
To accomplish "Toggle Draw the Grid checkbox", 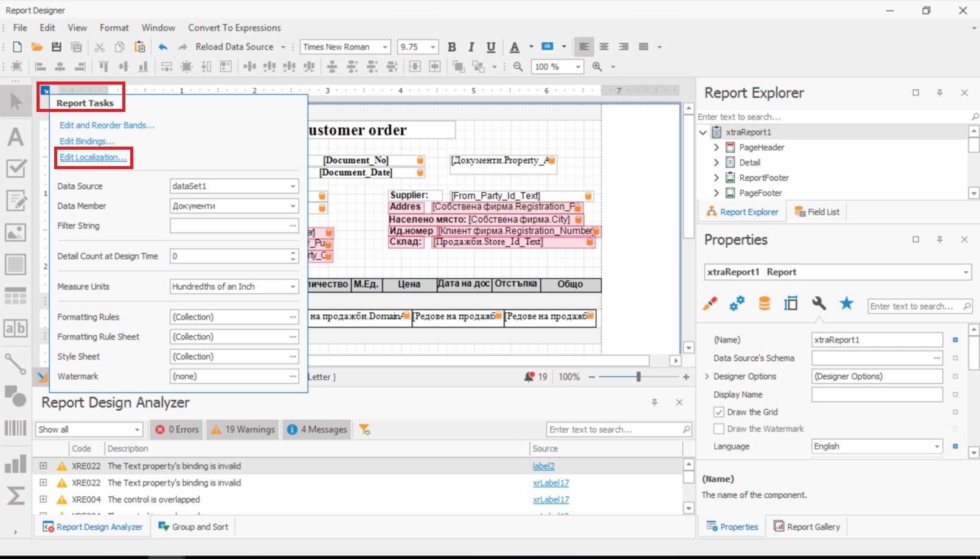I will (719, 412).
